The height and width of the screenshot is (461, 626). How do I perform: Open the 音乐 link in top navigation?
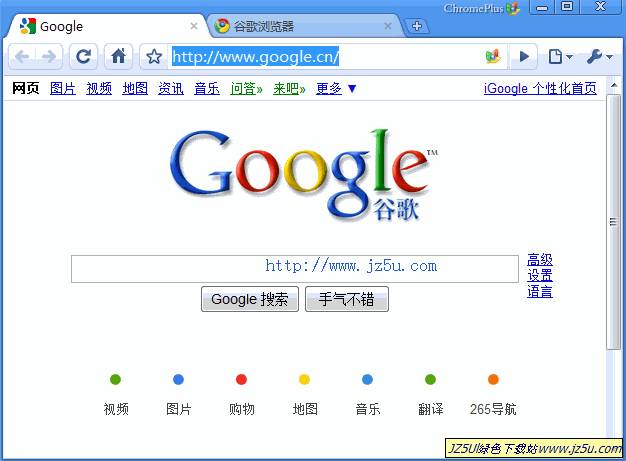[x=207, y=88]
